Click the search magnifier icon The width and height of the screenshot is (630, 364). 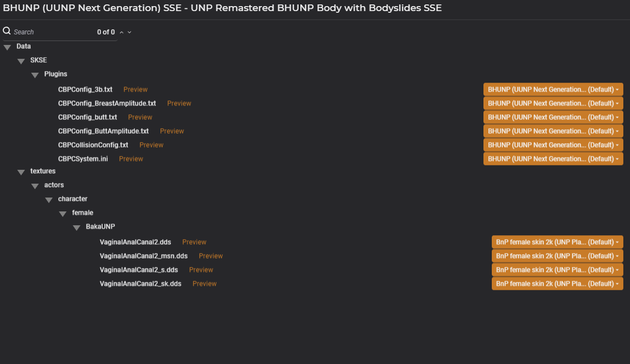[7, 31]
